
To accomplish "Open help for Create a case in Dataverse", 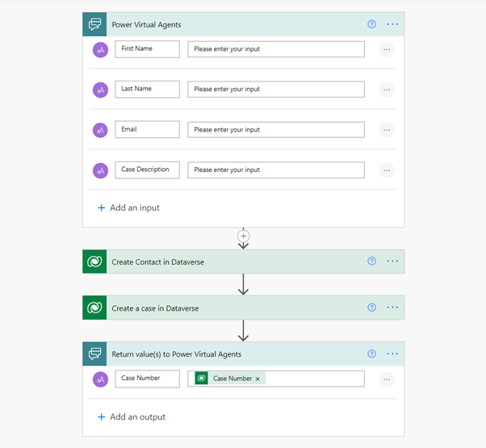I will [371, 308].
